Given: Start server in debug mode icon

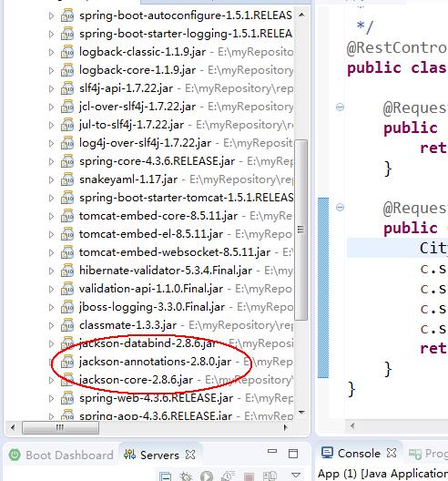Looking at the screenshot, I should [186, 476].
